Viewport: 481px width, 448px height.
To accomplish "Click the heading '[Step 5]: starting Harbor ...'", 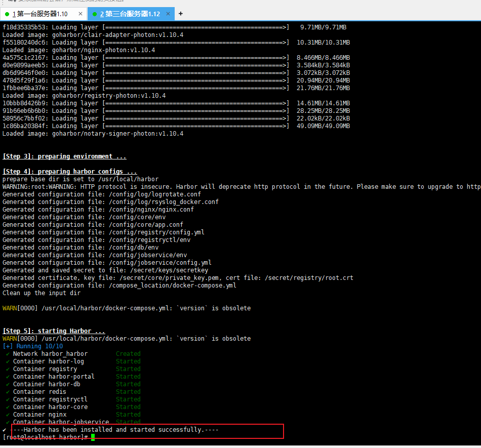I will [54, 331].
